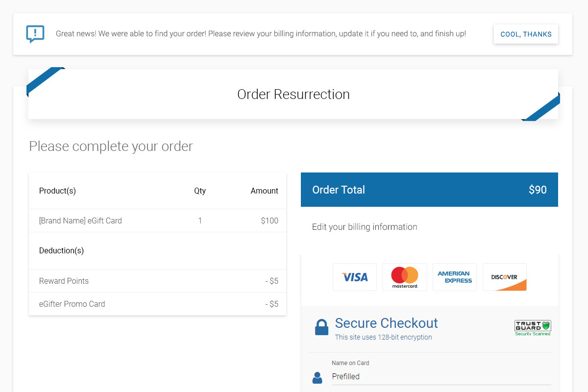Click the Reward Points deduction row
Viewport: 588px width, 392px height.
(158, 281)
